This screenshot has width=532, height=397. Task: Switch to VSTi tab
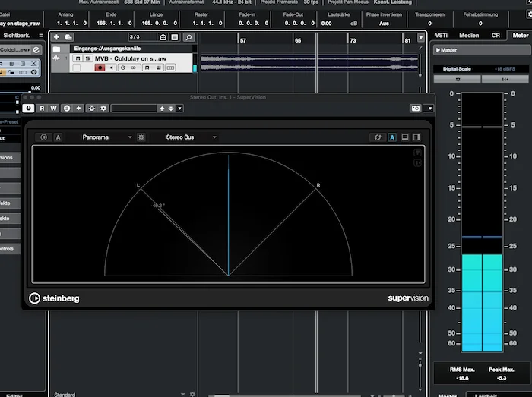(441, 35)
